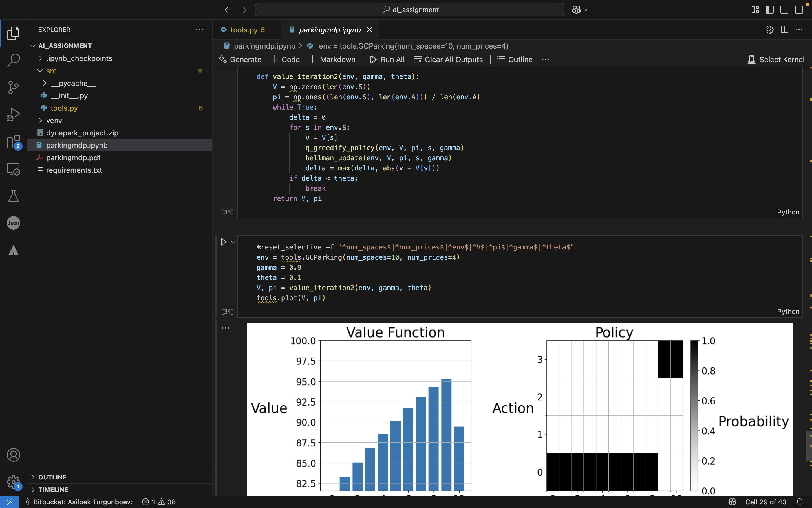Open Copilot dropdown chevron in title bar
This screenshot has width=812, height=508.
click(x=586, y=10)
